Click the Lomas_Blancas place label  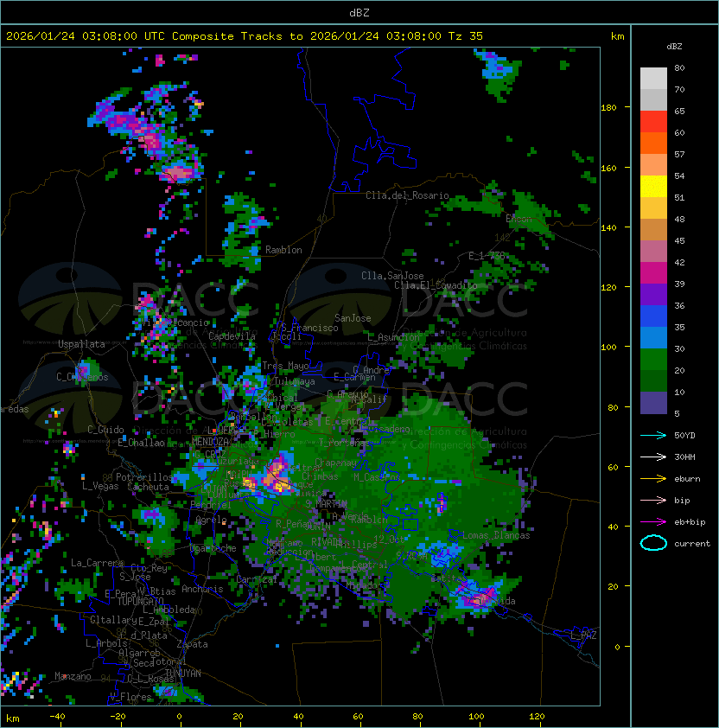click(496, 535)
